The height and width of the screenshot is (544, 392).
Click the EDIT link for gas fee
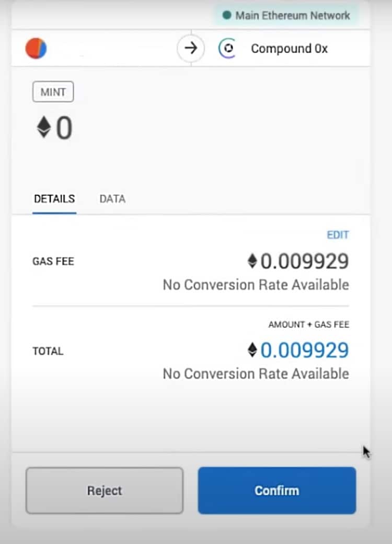(x=338, y=235)
